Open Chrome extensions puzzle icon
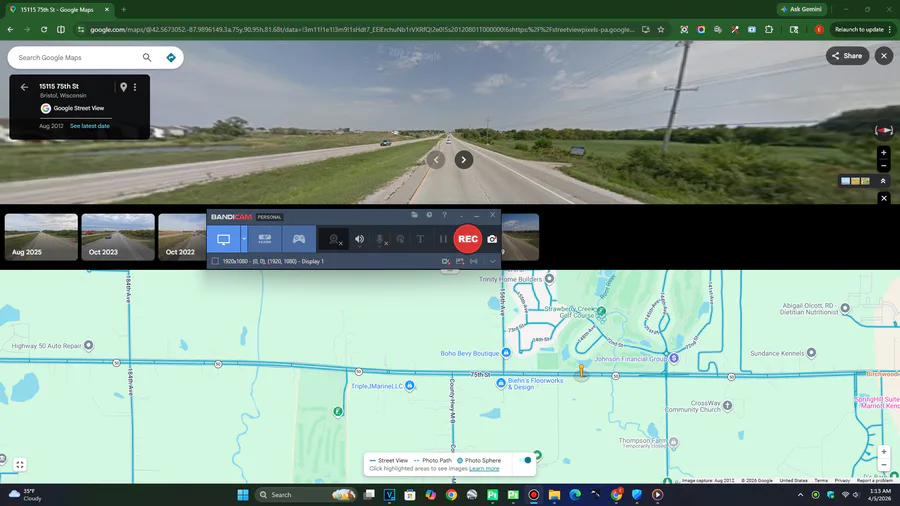The width and height of the screenshot is (900, 506). click(x=769, y=29)
